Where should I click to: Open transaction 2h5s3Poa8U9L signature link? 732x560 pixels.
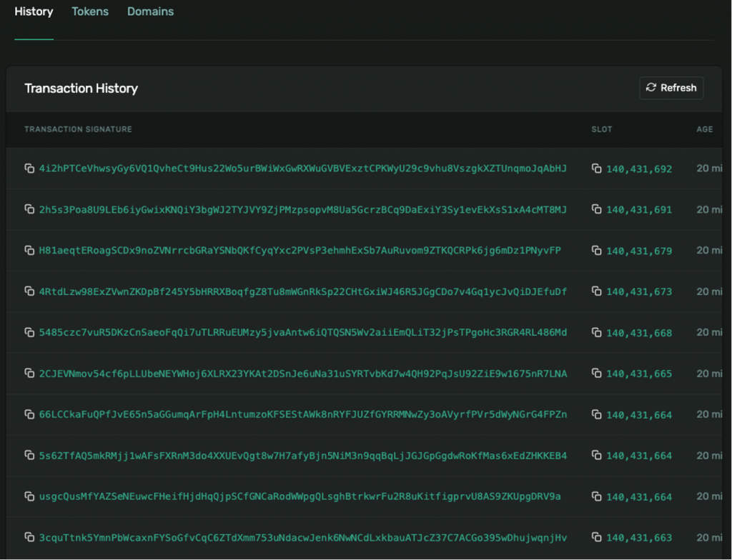coord(302,209)
